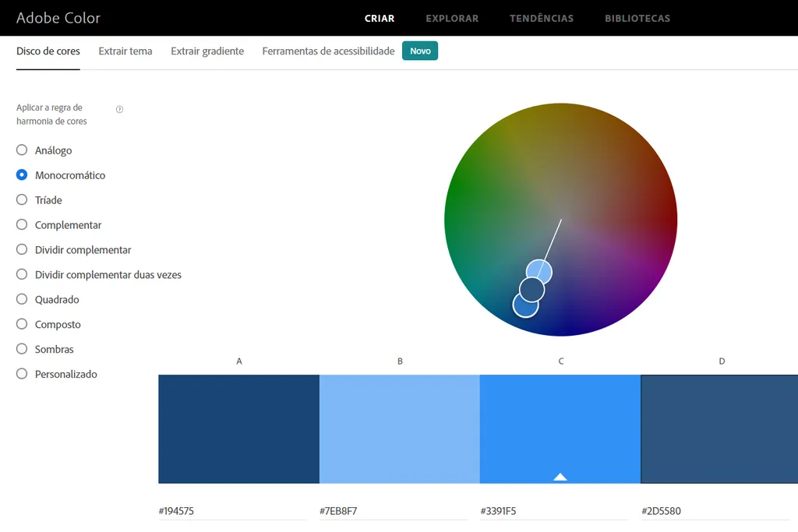Select the light blue swatch B
Screen dimensions: 798x532
coord(399,428)
